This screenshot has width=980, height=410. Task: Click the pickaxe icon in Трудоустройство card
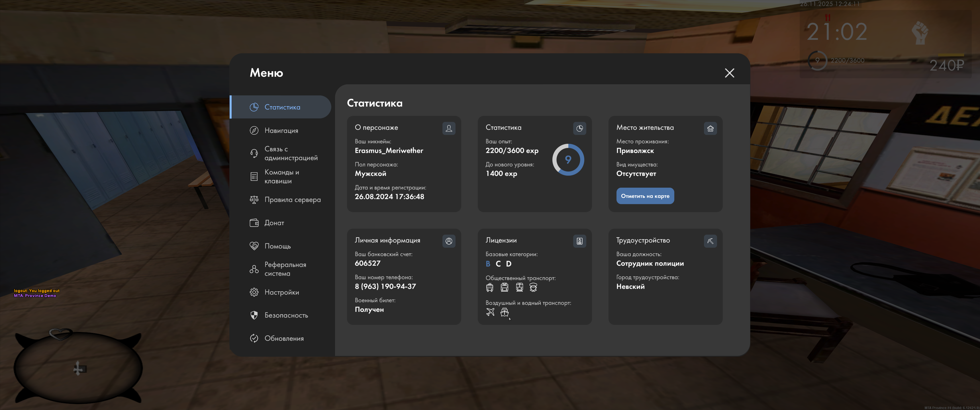pos(710,241)
